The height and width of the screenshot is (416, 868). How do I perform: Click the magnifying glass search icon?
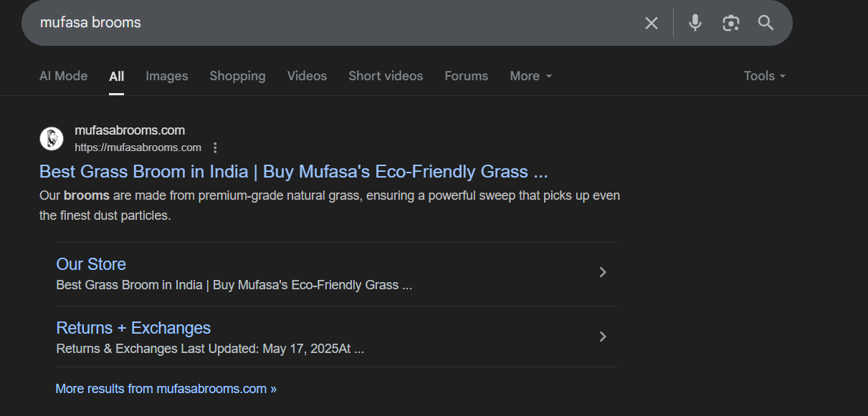(x=766, y=23)
